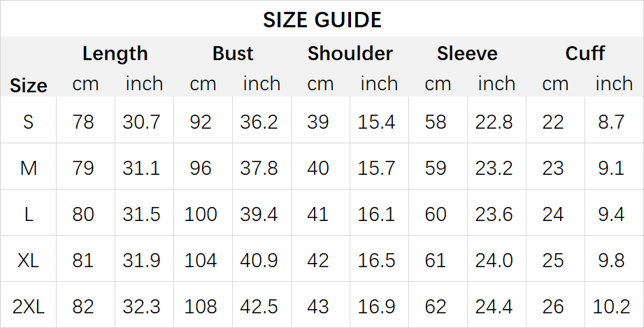Click the 36.2 bust inch cell
This screenshot has height=328, width=644.
click(x=259, y=122)
